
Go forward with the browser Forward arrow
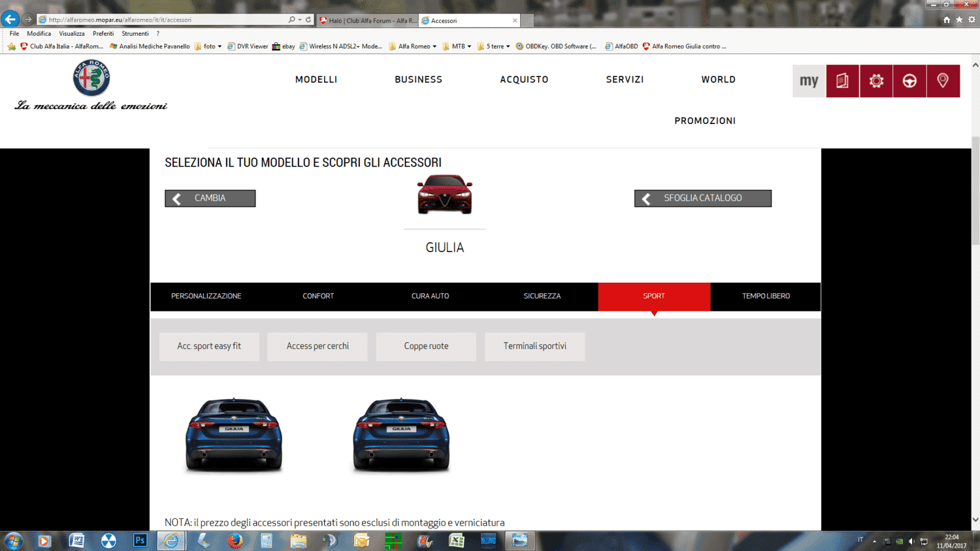(27, 20)
